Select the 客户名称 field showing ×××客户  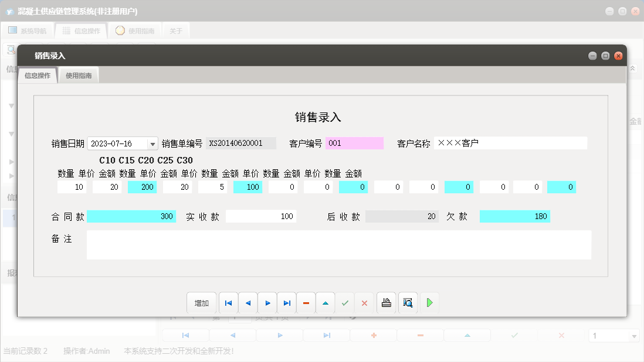point(510,142)
